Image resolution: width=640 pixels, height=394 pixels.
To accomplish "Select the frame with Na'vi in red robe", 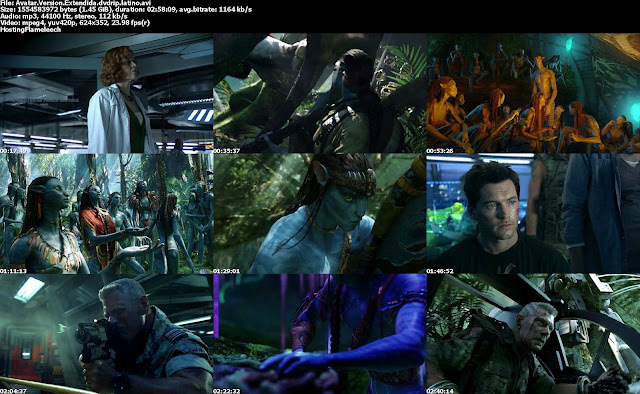I will click(x=106, y=214).
